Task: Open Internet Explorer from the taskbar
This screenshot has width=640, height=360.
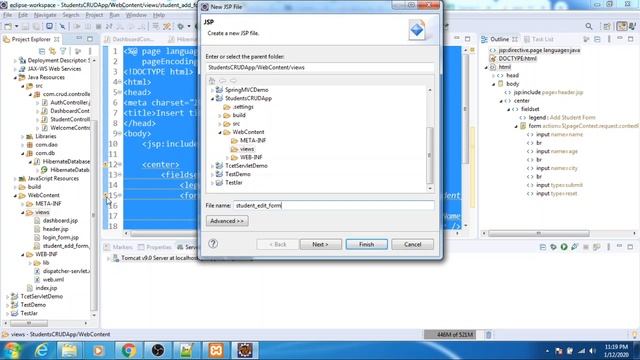Action: tap(41, 350)
